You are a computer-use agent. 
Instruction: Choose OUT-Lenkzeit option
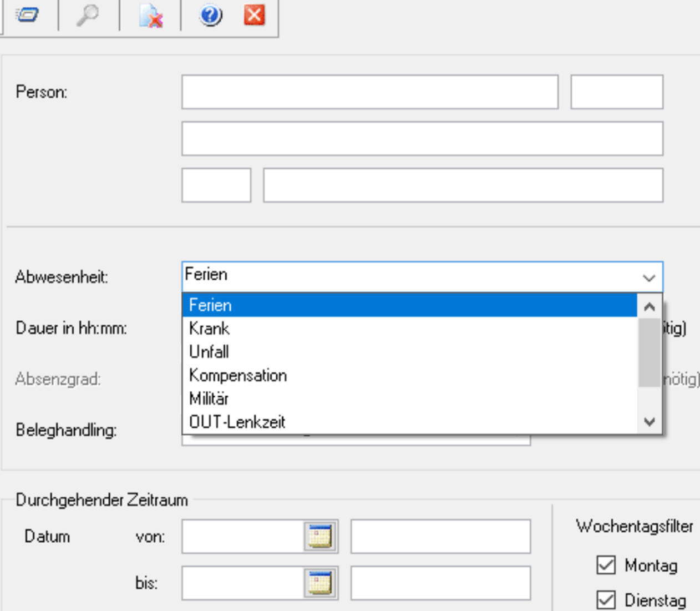(x=237, y=422)
